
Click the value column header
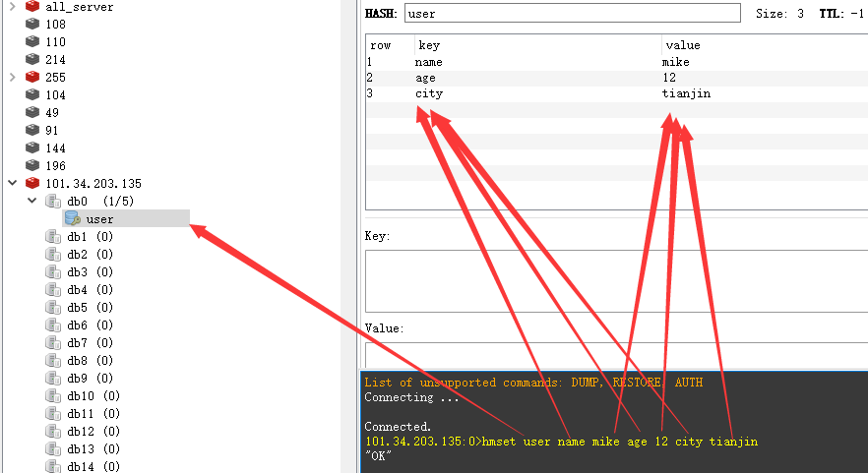(x=683, y=45)
